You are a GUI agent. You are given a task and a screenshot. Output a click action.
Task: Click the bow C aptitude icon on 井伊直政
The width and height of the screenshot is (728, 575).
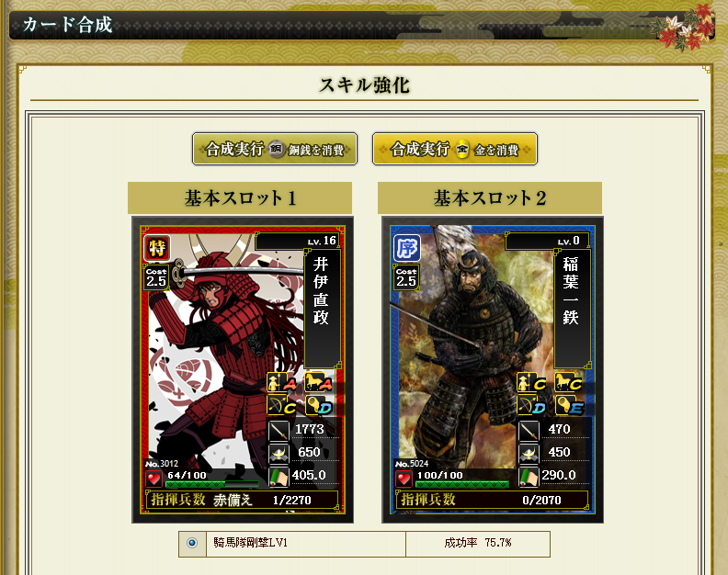pyautogui.click(x=281, y=405)
